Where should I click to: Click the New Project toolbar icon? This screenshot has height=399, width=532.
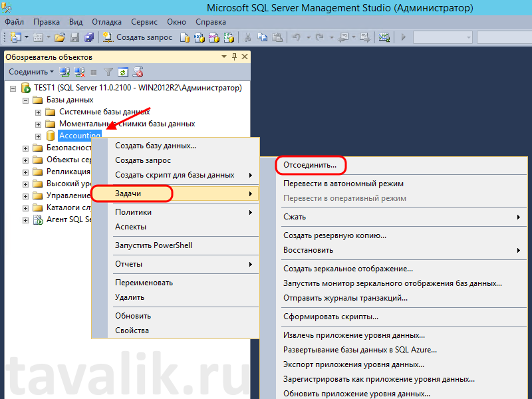tap(15, 37)
